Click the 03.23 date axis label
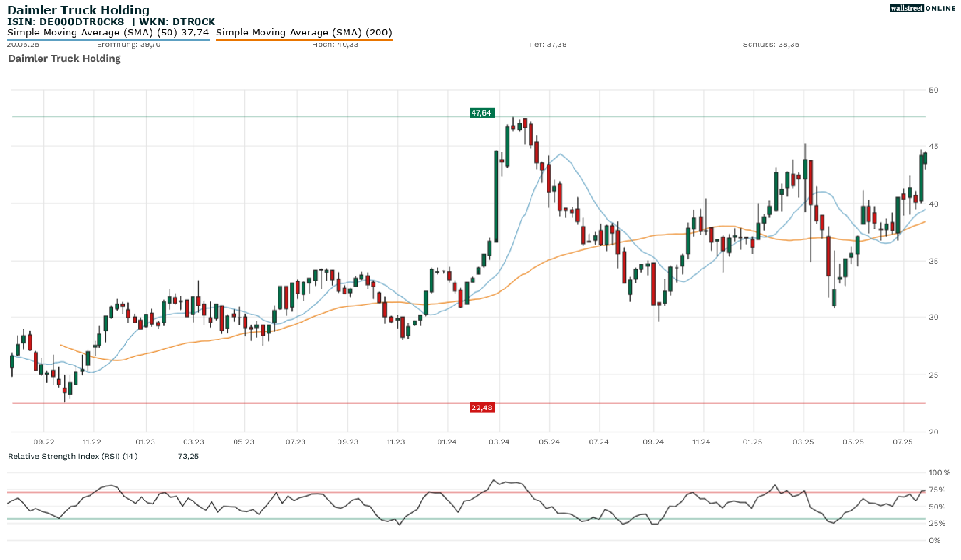The image size is (961, 560). click(x=194, y=442)
